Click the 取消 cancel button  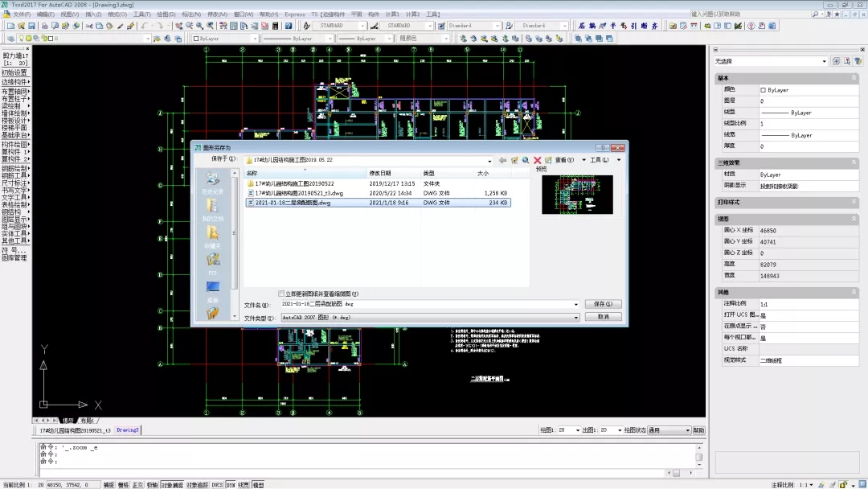click(603, 317)
